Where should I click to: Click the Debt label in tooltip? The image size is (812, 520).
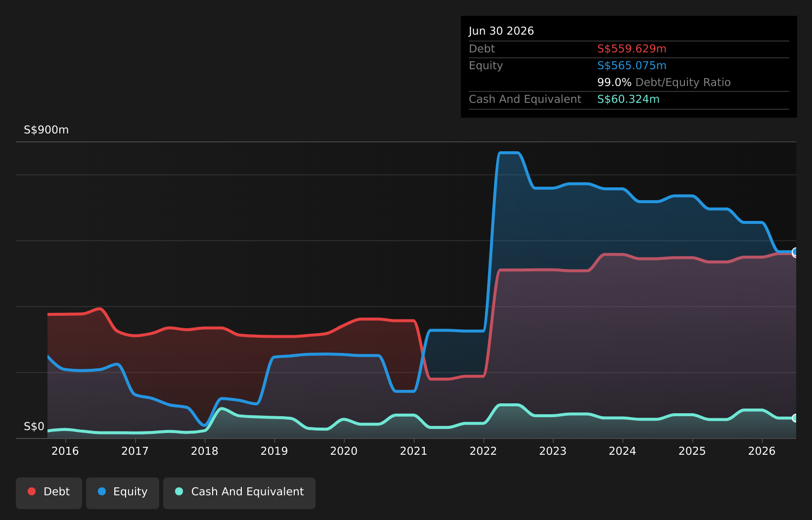[x=482, y=49]
